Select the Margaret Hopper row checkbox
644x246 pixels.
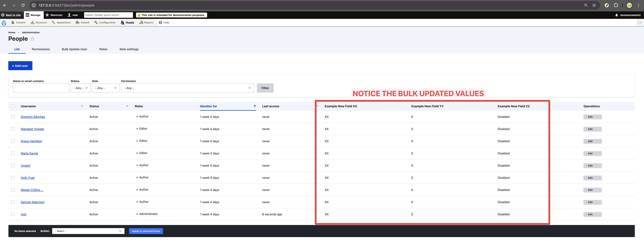pos(13,129)
